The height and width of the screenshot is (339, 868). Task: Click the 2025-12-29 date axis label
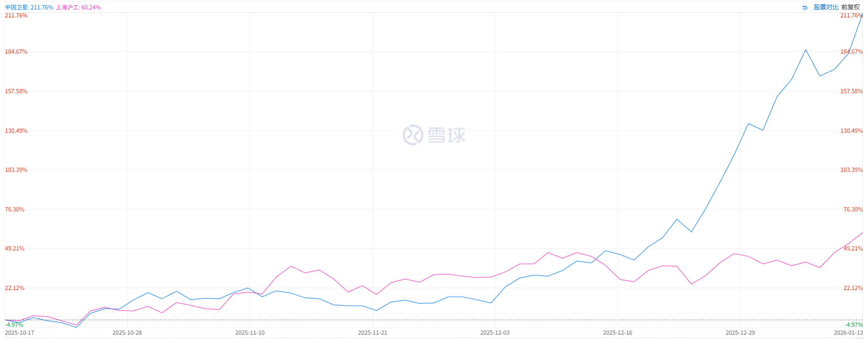(740, 332)
